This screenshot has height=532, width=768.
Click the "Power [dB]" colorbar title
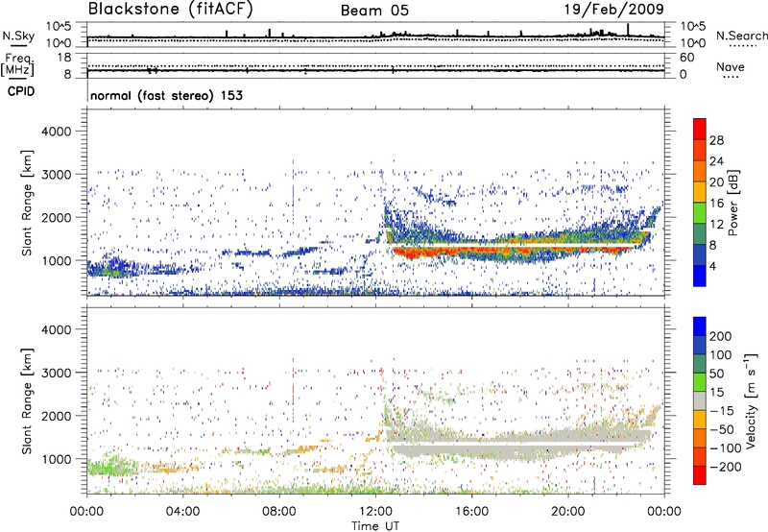tap(732, 203)
